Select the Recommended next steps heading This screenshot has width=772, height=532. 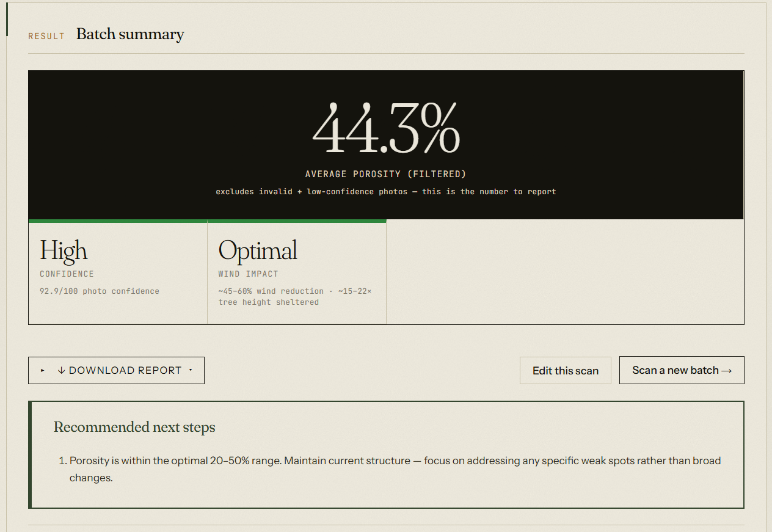point(134,427)
